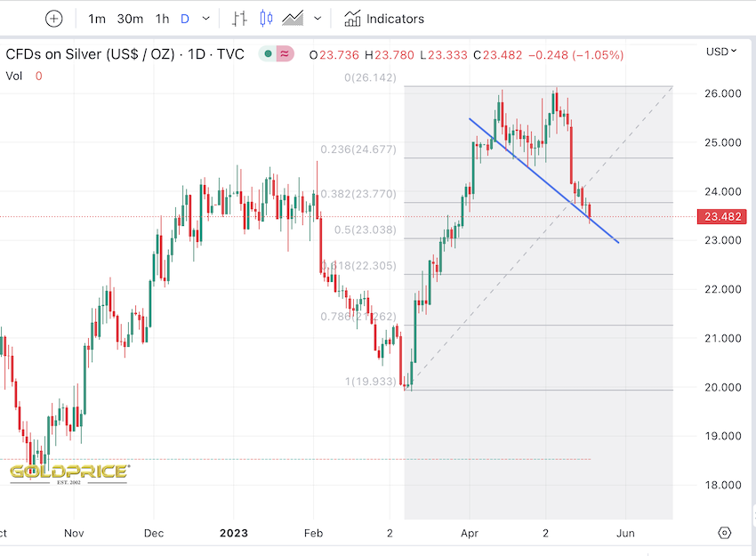Click the Vol indicator label

[14, 76]
